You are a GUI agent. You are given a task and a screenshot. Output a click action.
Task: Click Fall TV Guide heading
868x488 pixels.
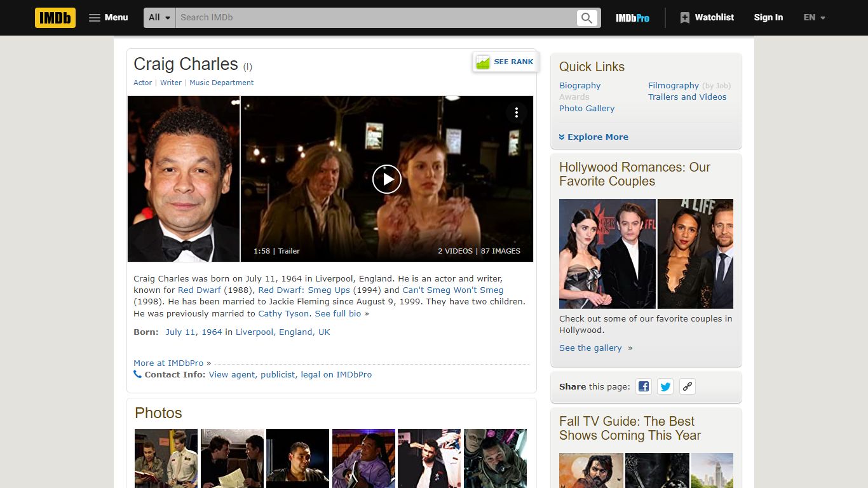(x=630, y=428)
